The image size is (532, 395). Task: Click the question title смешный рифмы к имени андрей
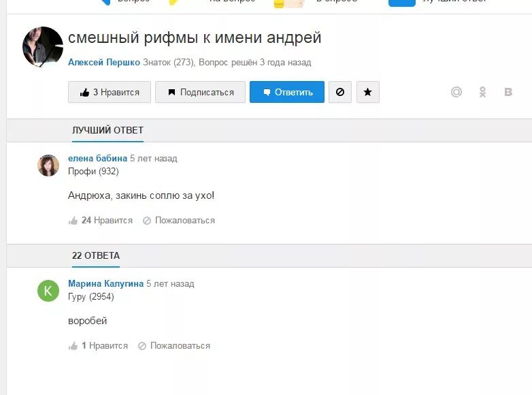click(x=195, y=37)
